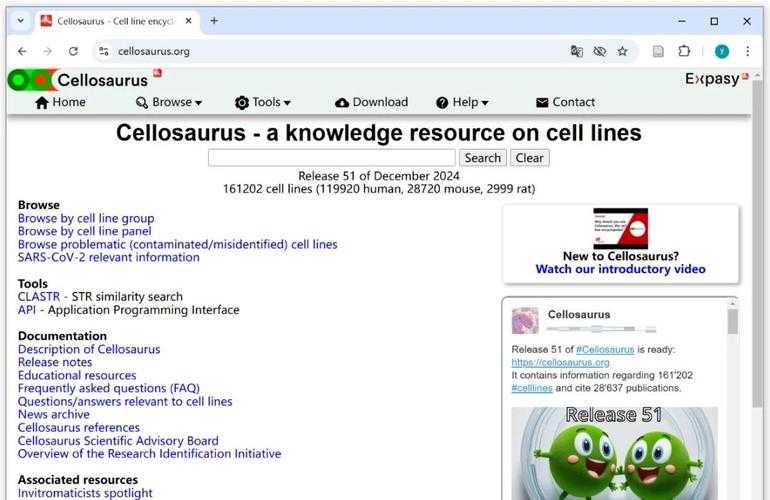Open the Contact page
Image resolution: width=770 pixels, height=500 pixels.
pos(565,102)
